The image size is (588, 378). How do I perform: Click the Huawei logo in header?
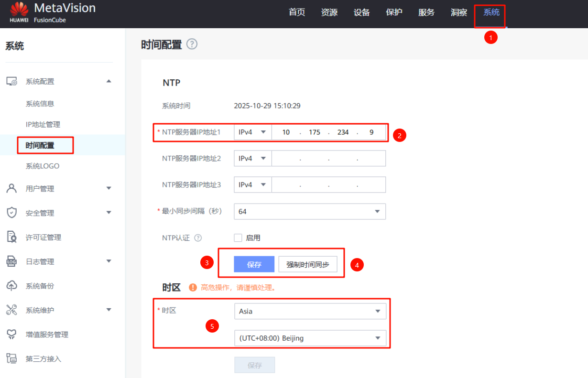pos(20,10)
